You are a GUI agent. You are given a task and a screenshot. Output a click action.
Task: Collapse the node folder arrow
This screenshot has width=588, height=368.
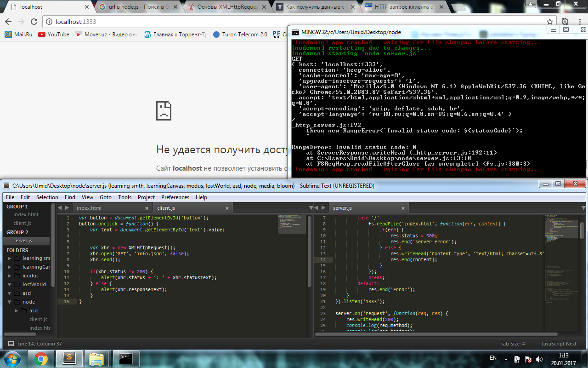tap(10, 302)
